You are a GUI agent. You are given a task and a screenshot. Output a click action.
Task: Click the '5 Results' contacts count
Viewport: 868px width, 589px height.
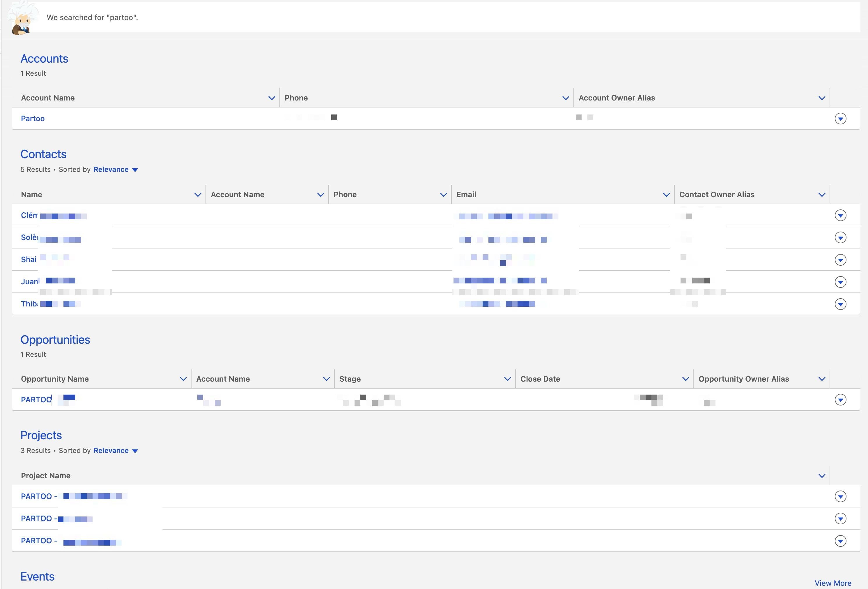click(36, 170)
